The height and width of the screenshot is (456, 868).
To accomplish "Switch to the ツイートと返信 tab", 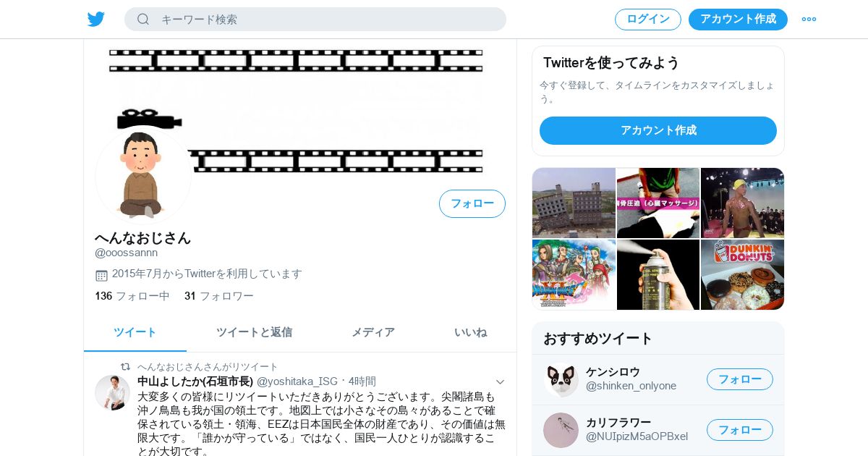I will [254, 332].
